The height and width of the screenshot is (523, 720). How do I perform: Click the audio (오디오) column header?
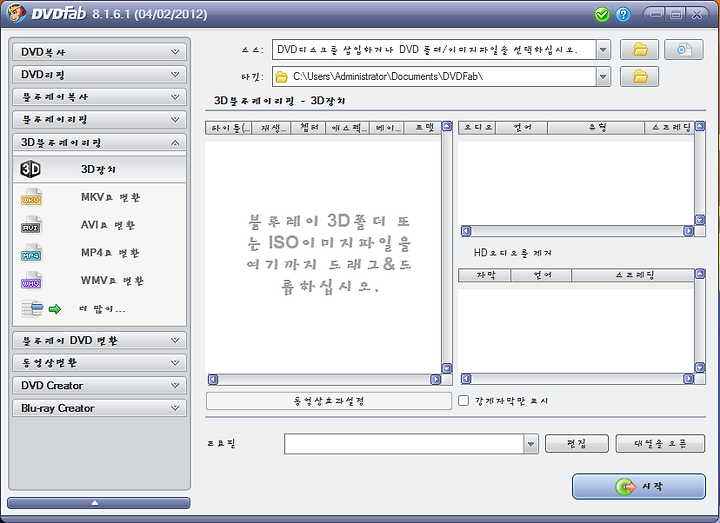(478, 128)
